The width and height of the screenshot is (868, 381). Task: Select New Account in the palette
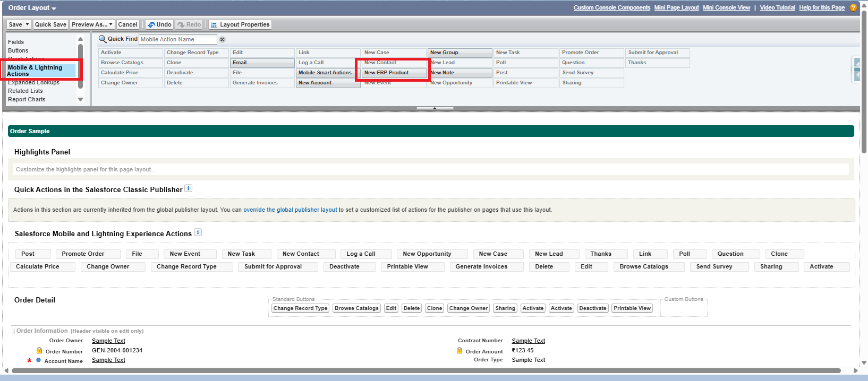coord(328,83)
